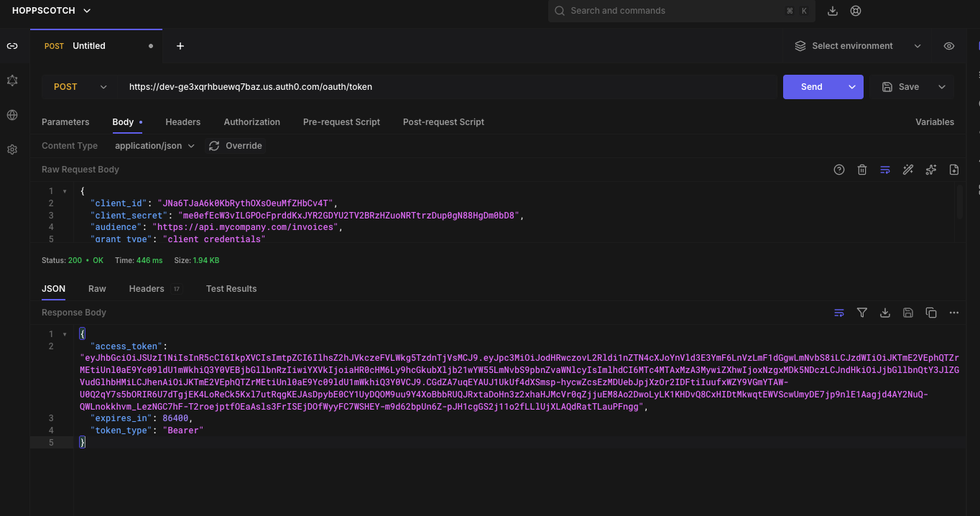The width and height of the screenshot is (980, 516).
Task: Click the request body help icon
Action: [x=839, y=170]
